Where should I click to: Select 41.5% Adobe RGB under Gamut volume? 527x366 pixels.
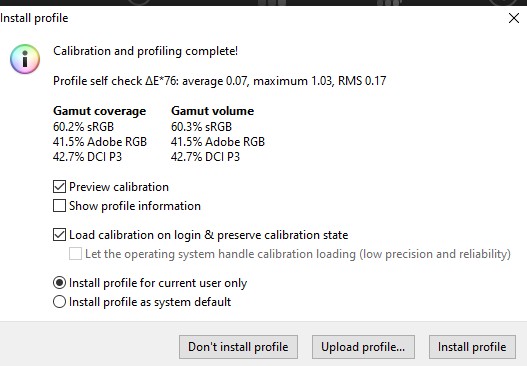pyautogui.click(x=218, y=142)
